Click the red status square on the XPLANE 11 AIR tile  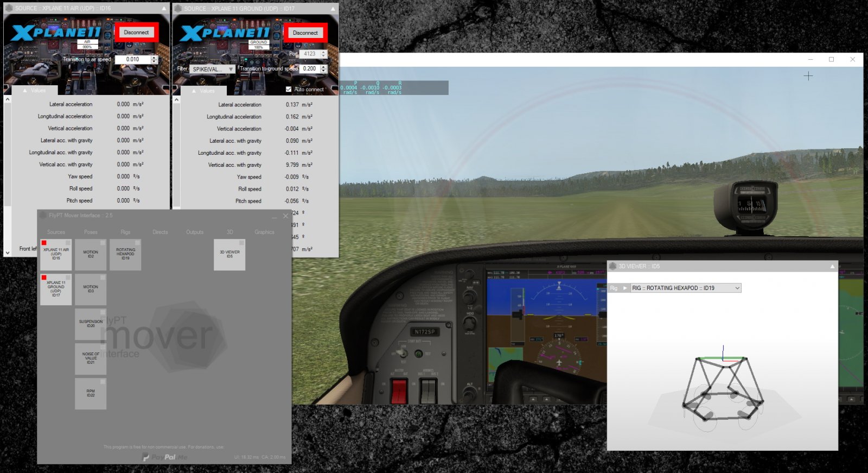44,243
